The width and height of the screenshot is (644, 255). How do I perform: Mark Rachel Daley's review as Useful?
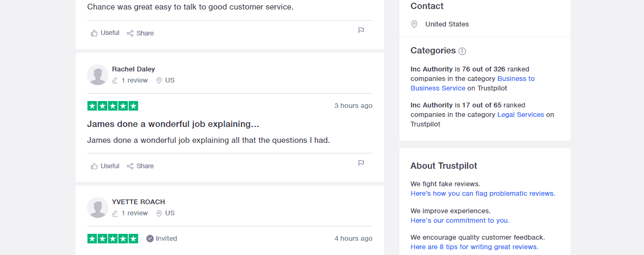(105, 166)
